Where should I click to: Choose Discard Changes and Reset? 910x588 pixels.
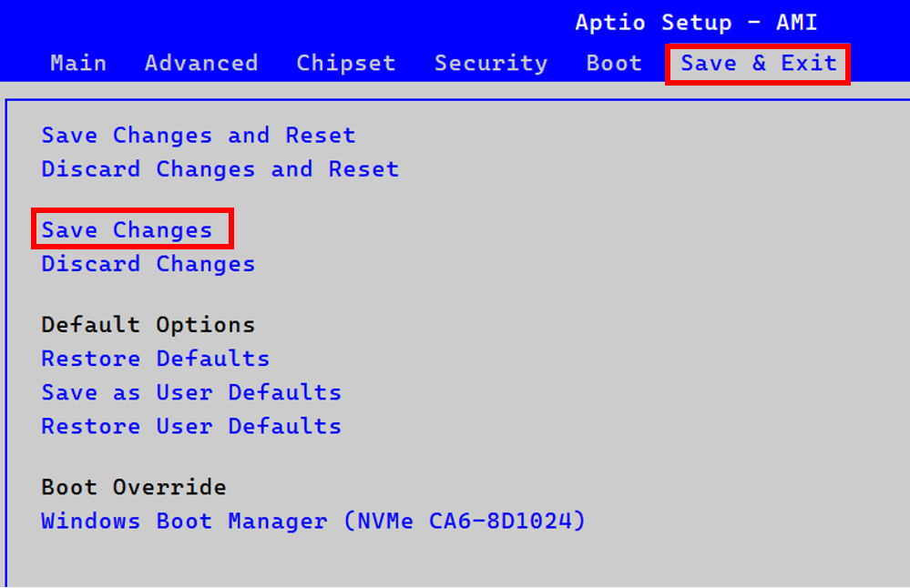(x=219, y=168)
